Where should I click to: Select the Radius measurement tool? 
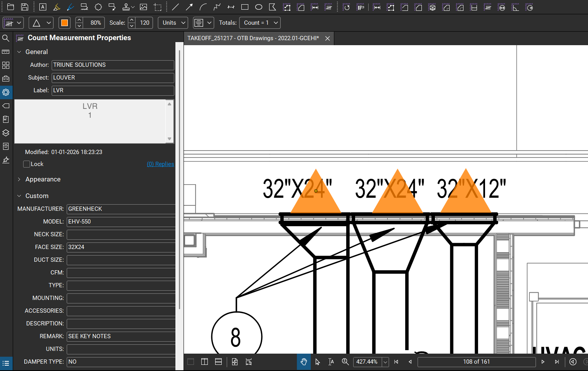529,7
